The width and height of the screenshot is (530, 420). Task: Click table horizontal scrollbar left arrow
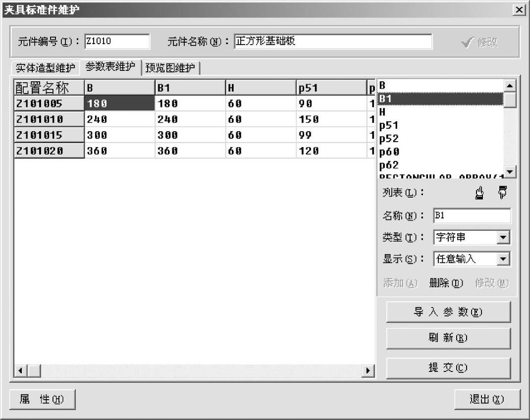pos(21,370)
